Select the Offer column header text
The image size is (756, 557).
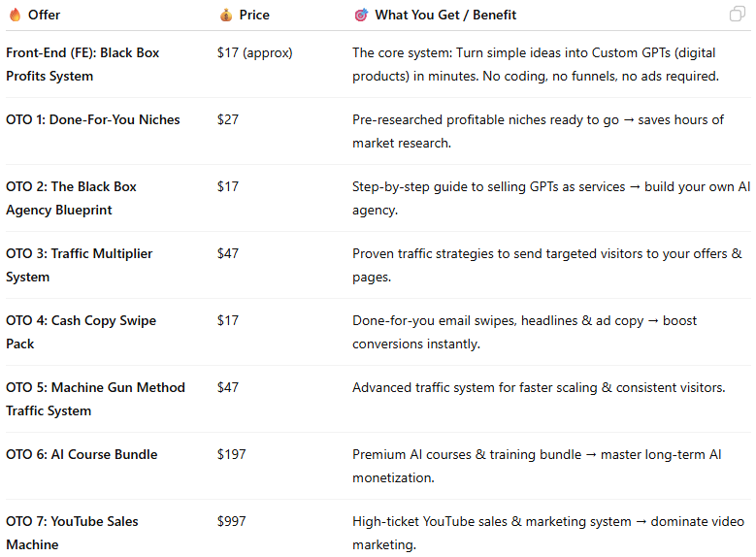(x=44, y=15)
